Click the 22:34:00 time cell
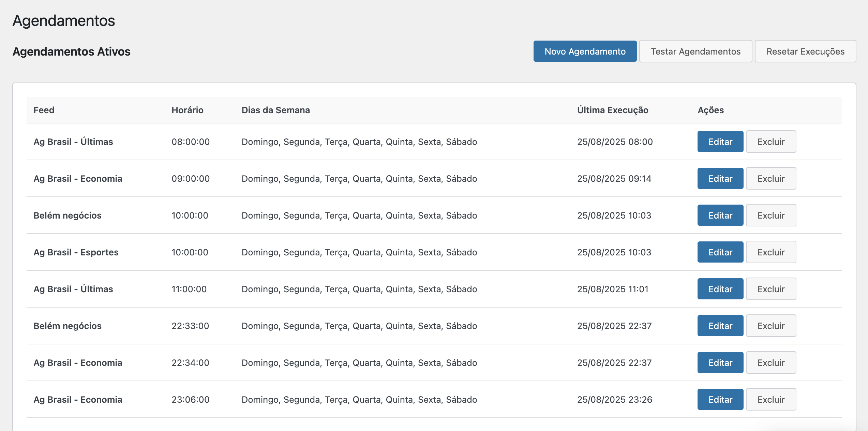The image size is (868, 431). (x=190, y=362)
